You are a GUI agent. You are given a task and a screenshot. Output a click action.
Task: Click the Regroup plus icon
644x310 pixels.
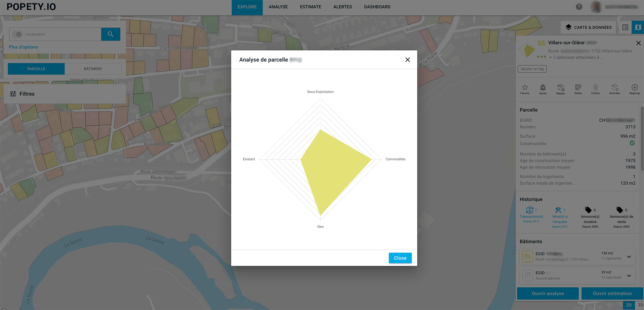634,87
